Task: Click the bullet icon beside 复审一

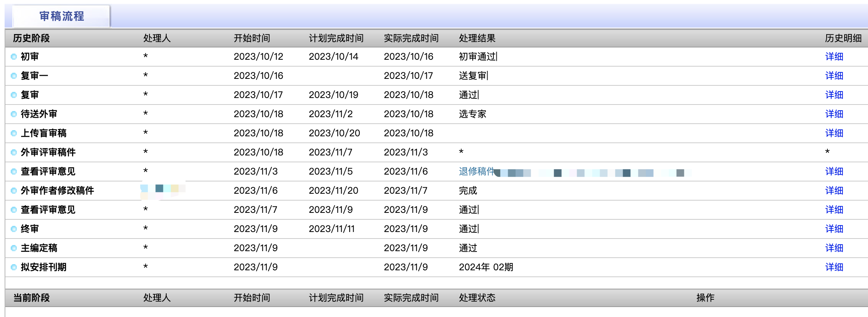Action: pos(14,76)
